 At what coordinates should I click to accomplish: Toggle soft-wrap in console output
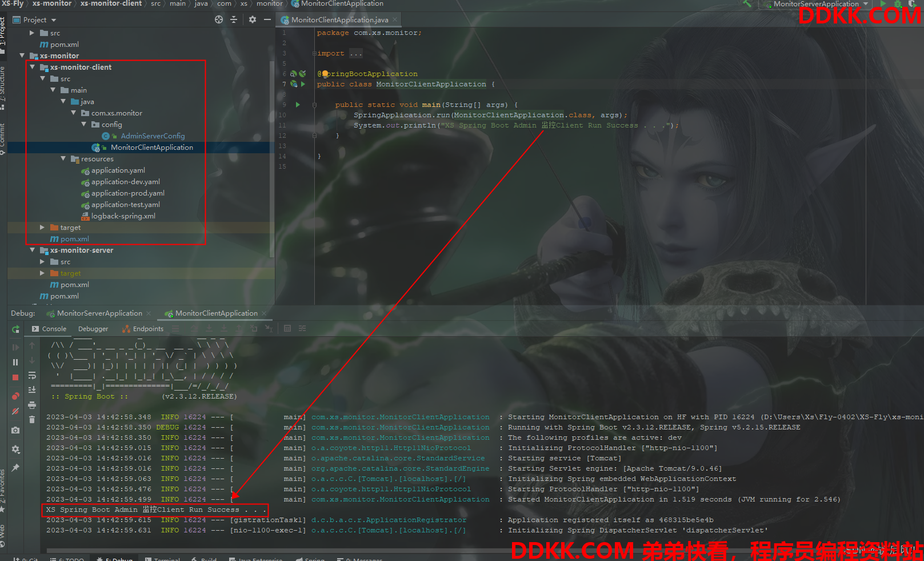tap(32, 375)
